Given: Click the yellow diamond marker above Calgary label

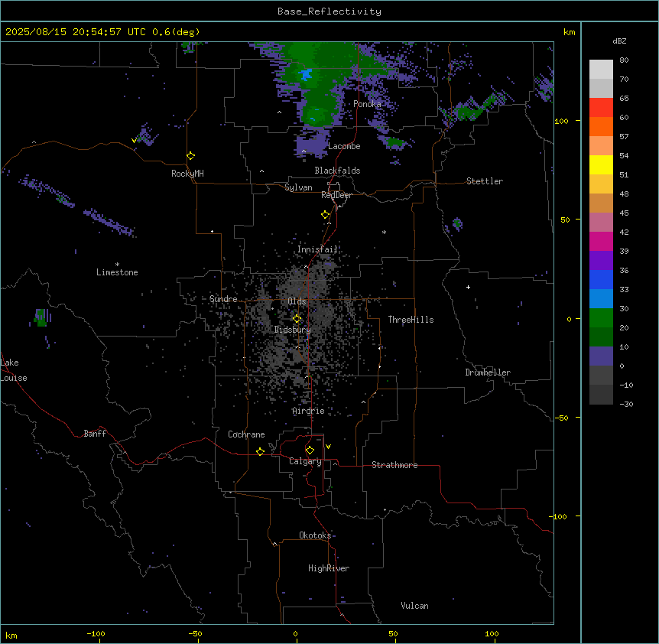Looking at the screenshot, I should click(310, 450).
